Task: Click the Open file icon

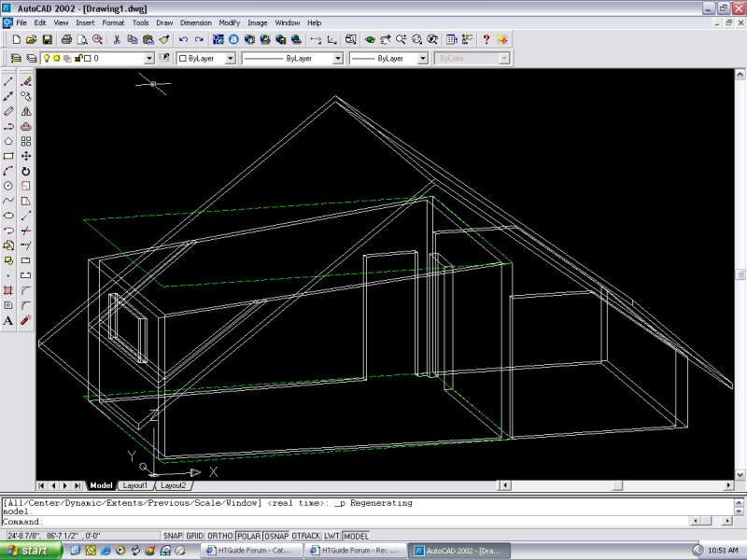Action: pos(32,39)
